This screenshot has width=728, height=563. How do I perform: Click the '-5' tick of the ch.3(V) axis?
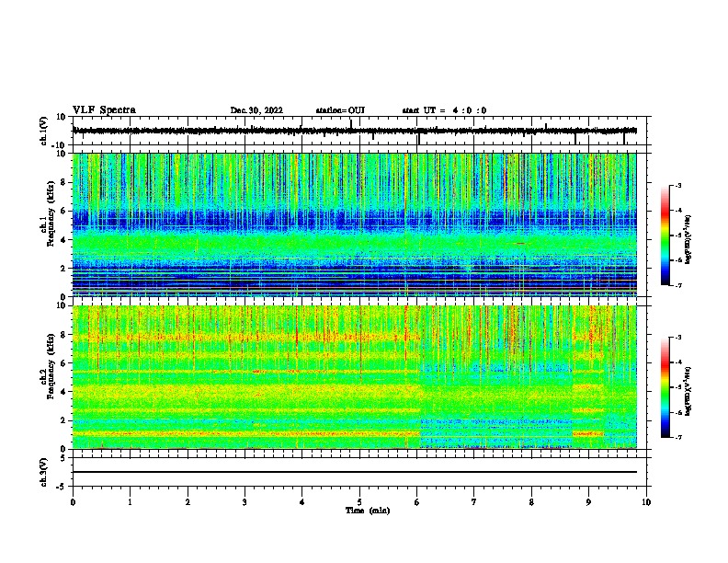(62, 487)
